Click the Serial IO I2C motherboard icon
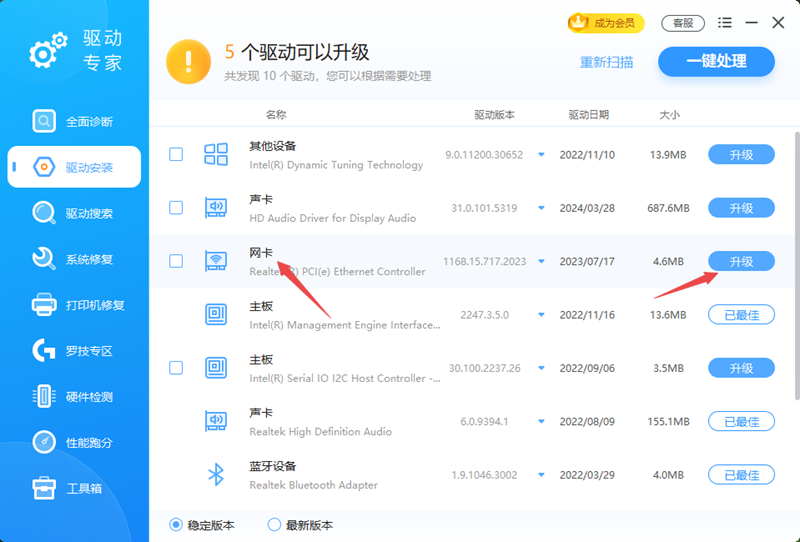The height and width of the screenshot is (542, 800). point(216,367)
